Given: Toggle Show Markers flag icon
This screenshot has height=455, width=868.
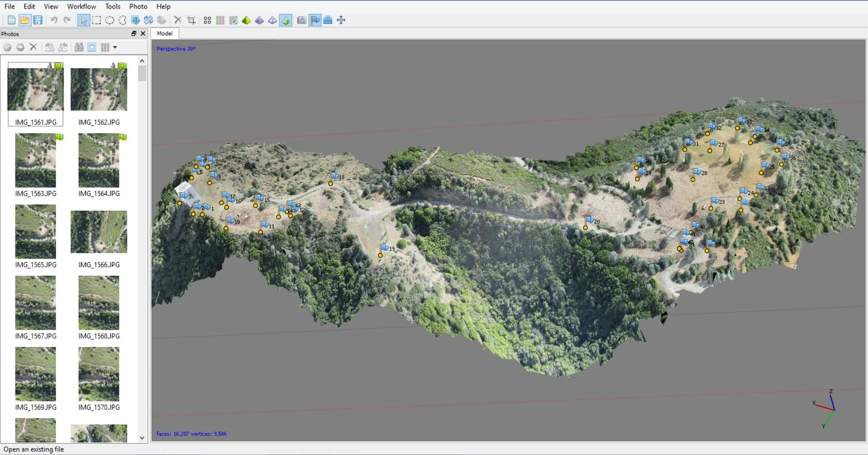Looking at the screenshot, I should (x=315, y=20).
